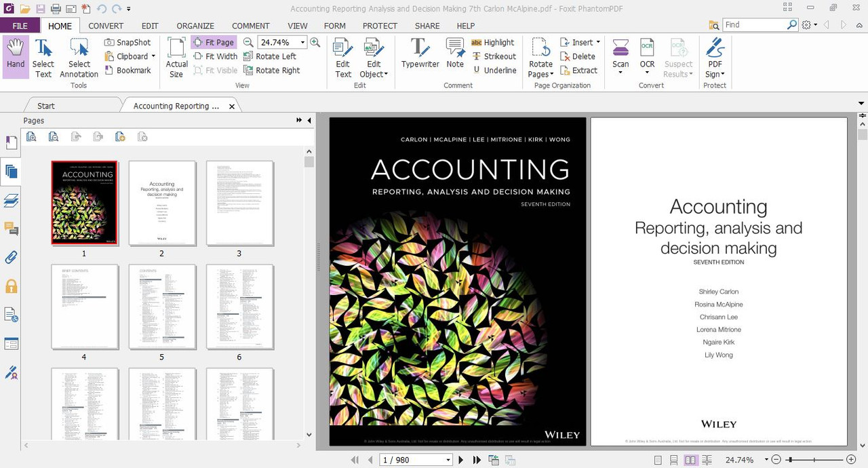Switch to the PROTECT ribbon tab
Image resolution: width=868 pixels, height=468 pixels.
coord(380,26)
